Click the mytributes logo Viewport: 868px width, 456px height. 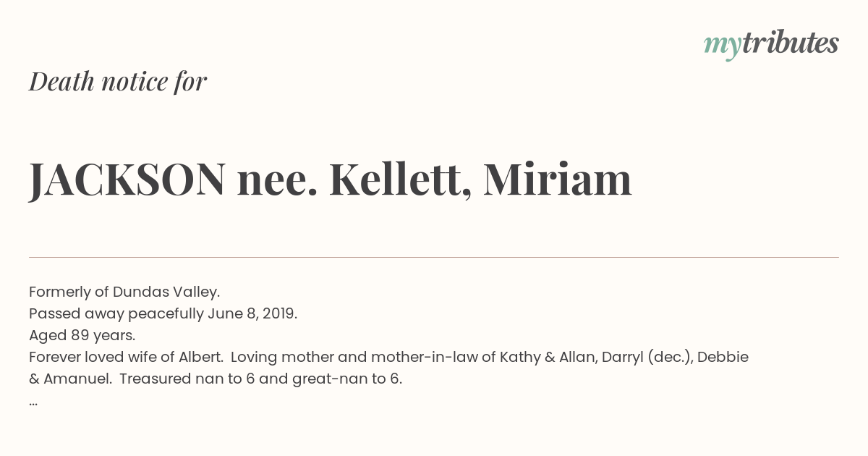[771, 44]
